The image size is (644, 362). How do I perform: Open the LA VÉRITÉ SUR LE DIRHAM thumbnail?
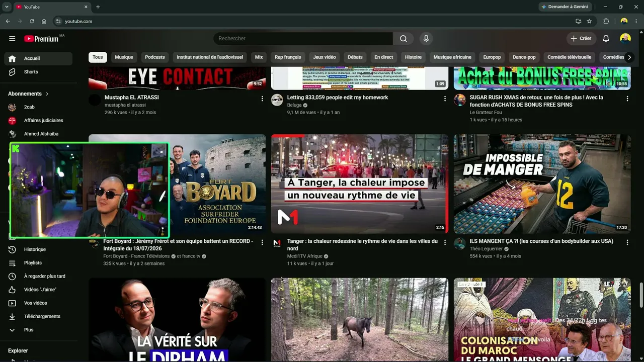(177, 320)
